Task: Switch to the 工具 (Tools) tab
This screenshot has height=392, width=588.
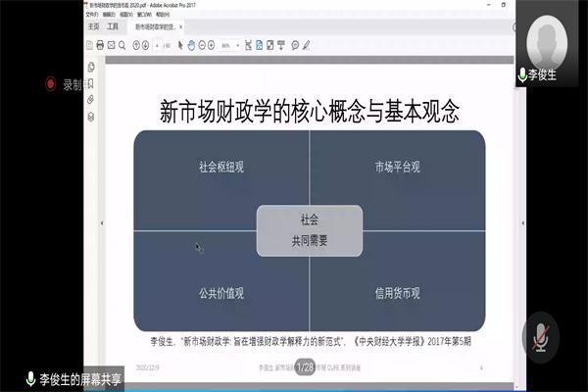Action: 113,27
